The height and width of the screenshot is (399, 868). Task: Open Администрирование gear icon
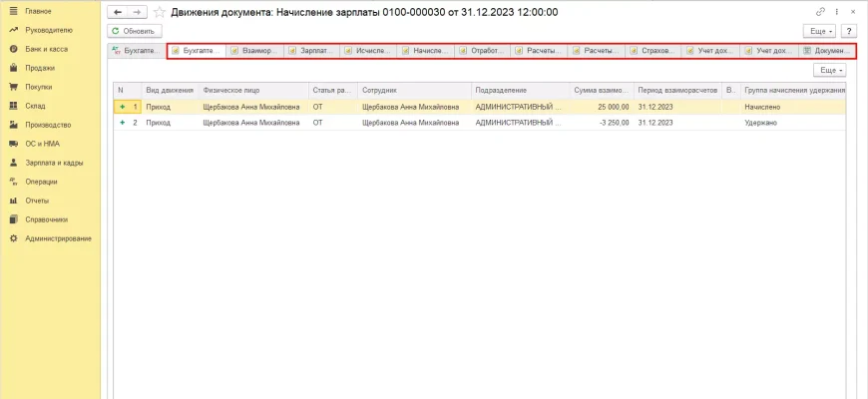click(x=13, y=238)
